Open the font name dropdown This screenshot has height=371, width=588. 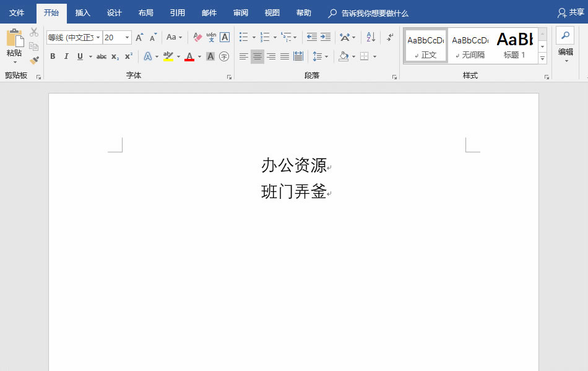pyautogui.click(x=98, y=38)
